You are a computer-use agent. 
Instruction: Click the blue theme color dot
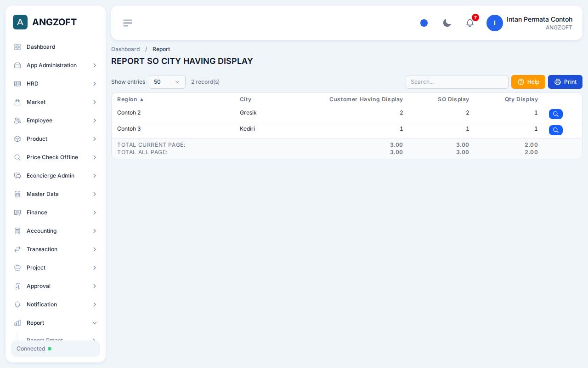tap(424, 23)
